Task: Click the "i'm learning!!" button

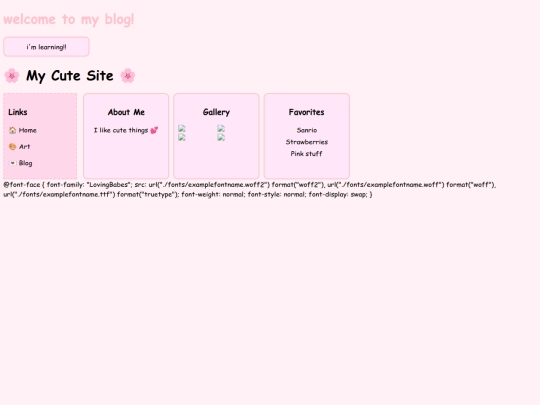Action: (x=46, y=47)
